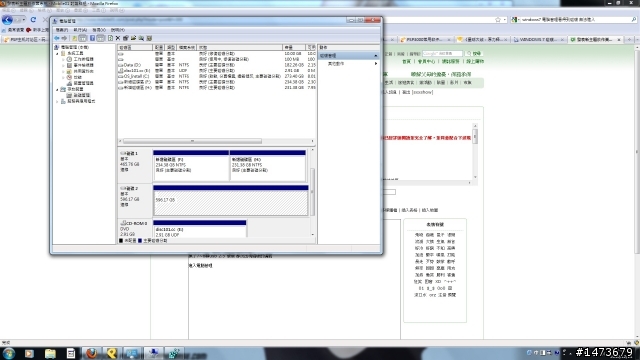Click the black X Delete toolbar icon

118,38
